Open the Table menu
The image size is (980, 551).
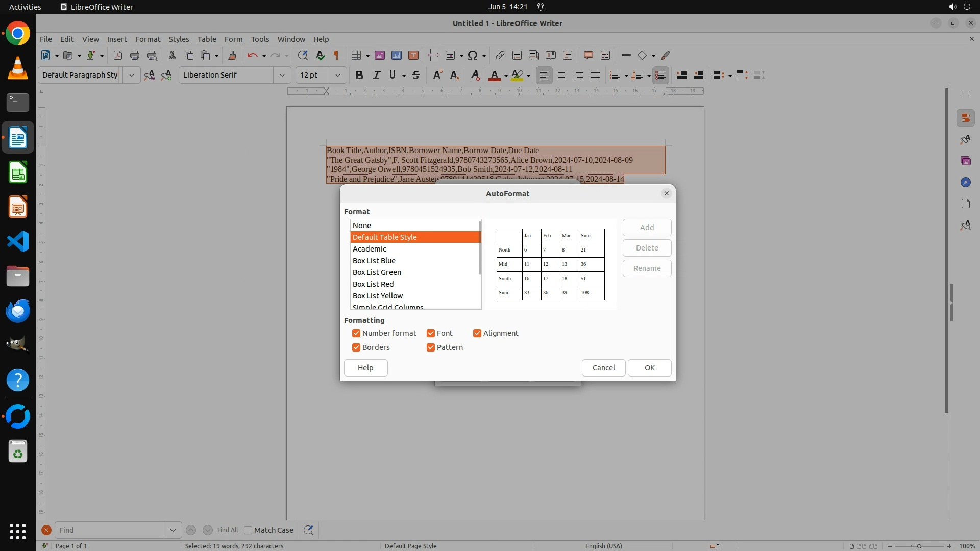click(207, 39)
